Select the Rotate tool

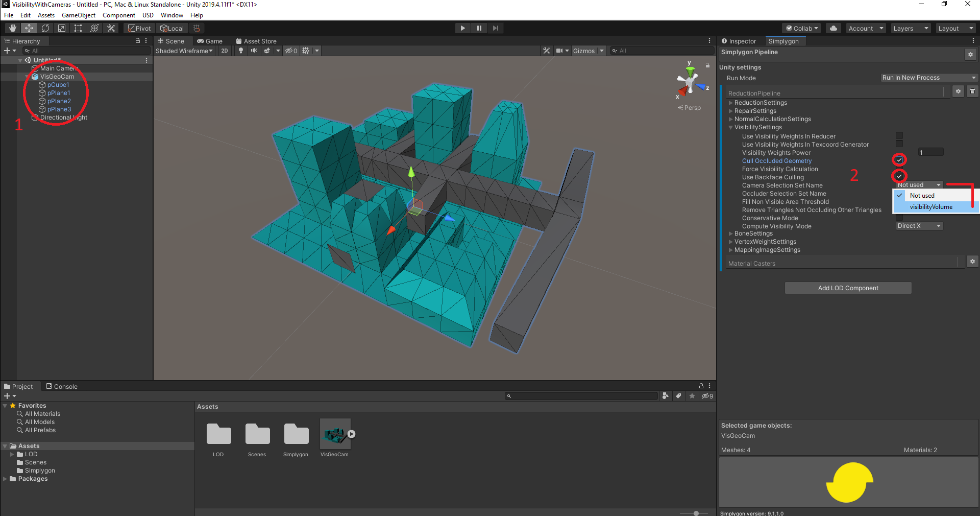coord(45,28)
